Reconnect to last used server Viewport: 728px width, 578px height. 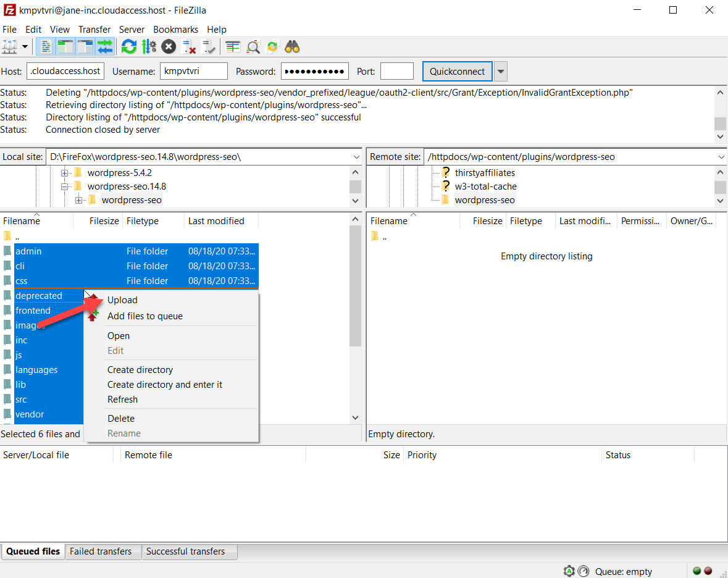point(209,47)
